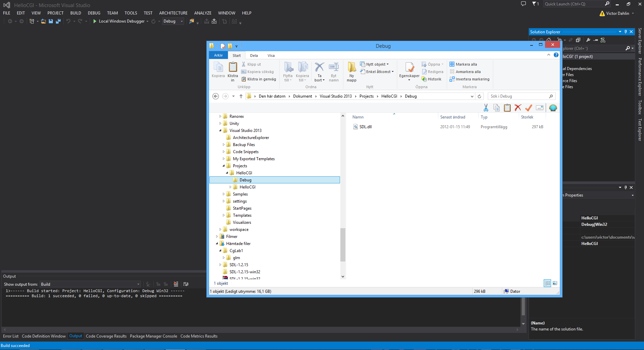This screenshot has height=350, width=644.
Task: Click in the Sök i Debug search field
Action: pos(521,96)
